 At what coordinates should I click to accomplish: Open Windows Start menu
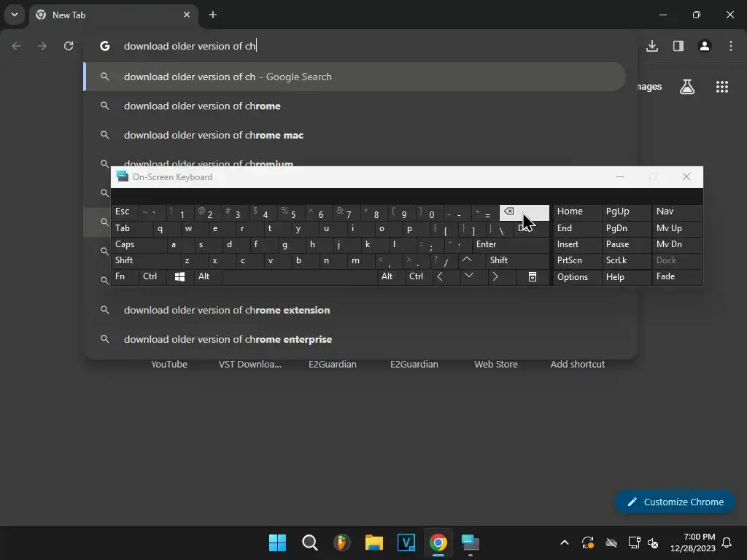coord(277,542)
